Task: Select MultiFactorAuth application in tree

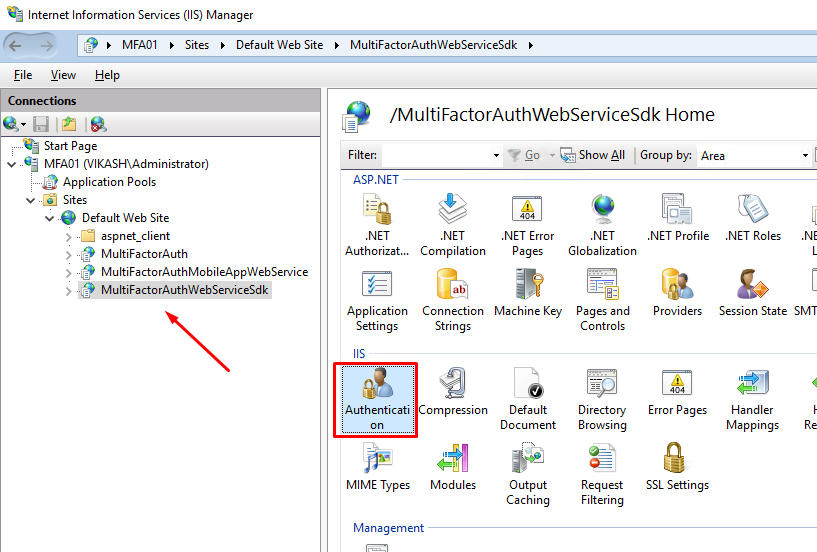Action: click(x=144, y=254)
